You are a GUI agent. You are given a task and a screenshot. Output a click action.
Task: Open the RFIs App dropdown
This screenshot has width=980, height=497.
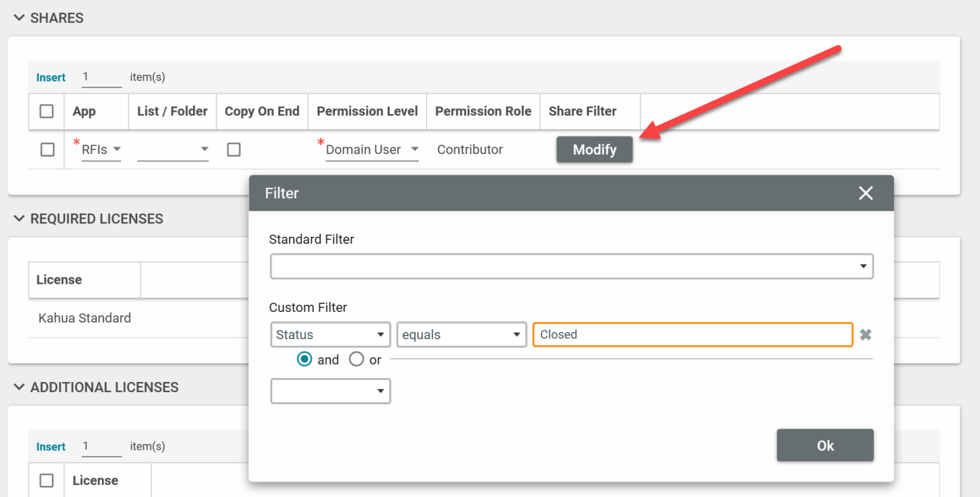click(101, 150)
